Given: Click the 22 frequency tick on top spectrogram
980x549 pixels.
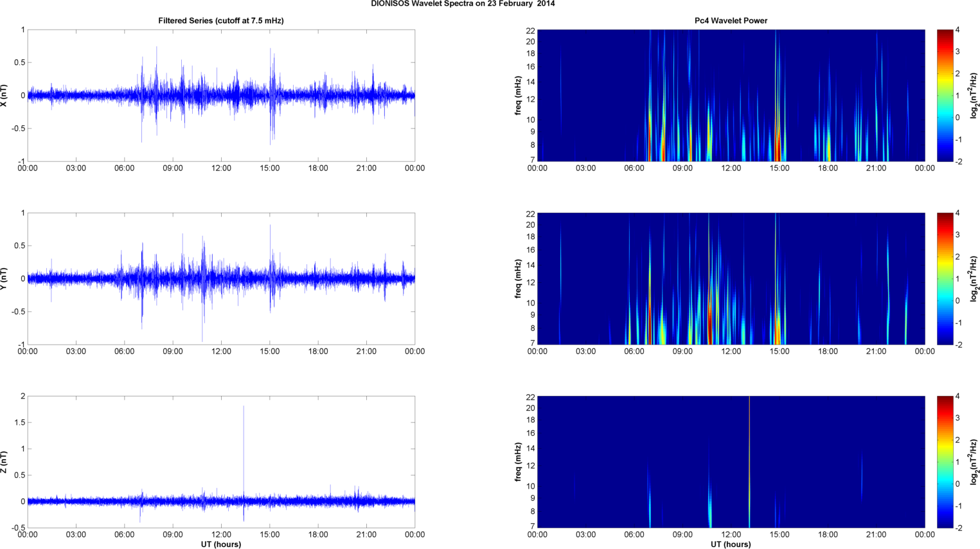Looking at the screenshot, I should [x=531, y=32].
